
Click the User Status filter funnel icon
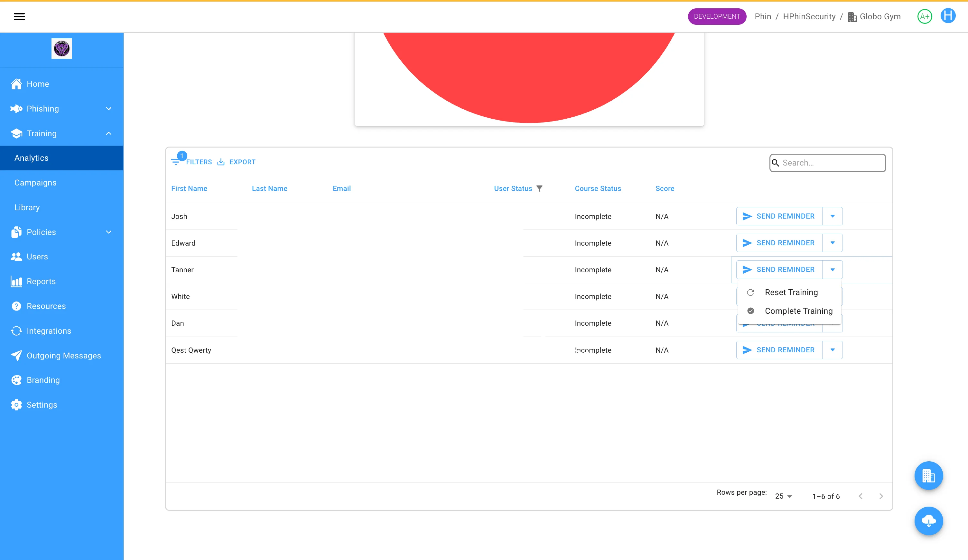[x=539, y=188]
